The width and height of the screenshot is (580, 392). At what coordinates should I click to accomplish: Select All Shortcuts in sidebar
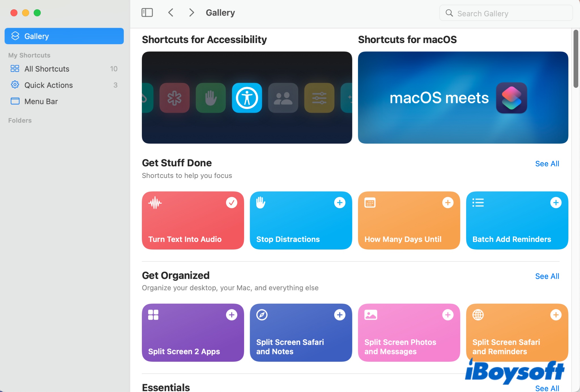[x=46, y=69]
